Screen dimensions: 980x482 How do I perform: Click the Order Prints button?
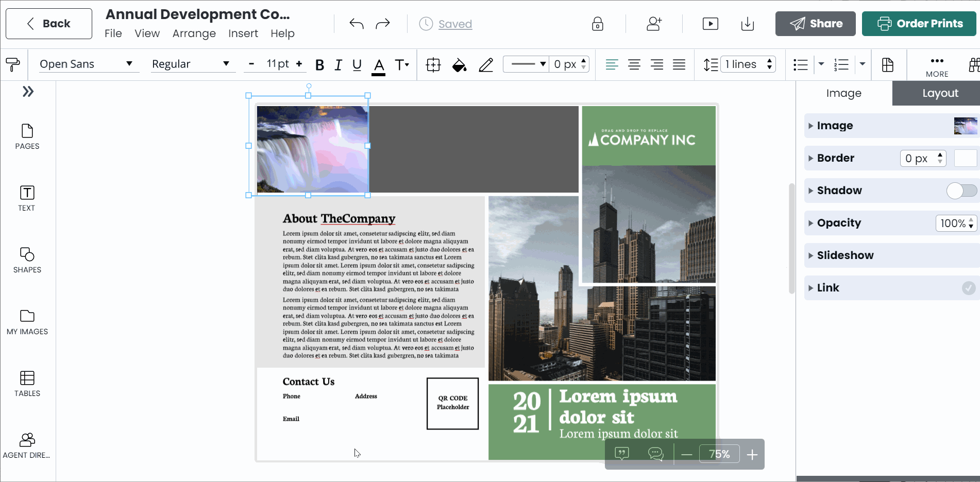tap(919, 24)
